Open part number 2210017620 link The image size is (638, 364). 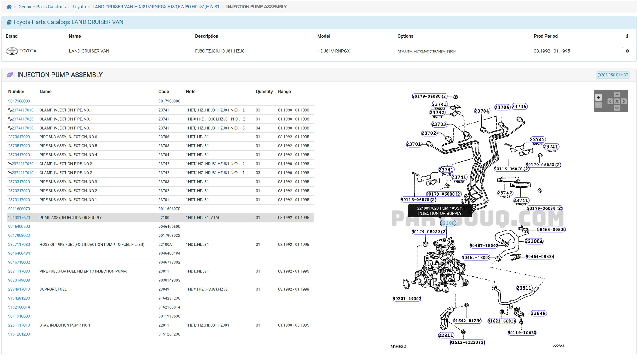(x=19, y=218)
